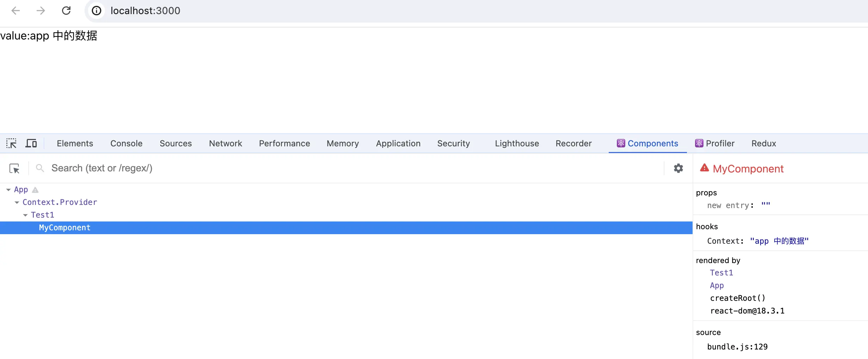
Task: Select the React Components tab
Action: 647,143
